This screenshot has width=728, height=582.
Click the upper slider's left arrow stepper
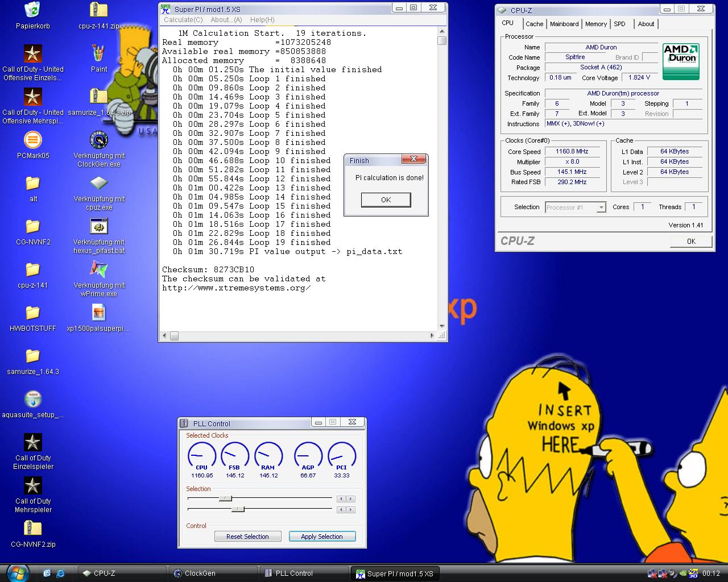341,499
